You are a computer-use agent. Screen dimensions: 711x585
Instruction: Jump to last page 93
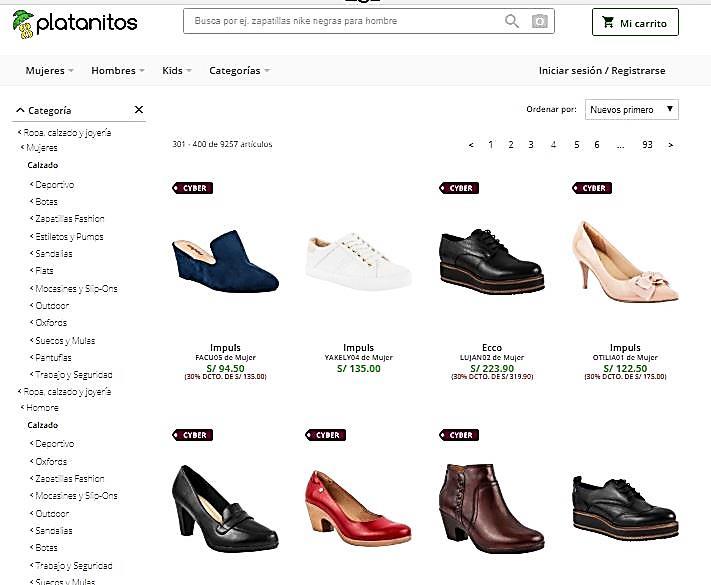(x=647, y=145)
